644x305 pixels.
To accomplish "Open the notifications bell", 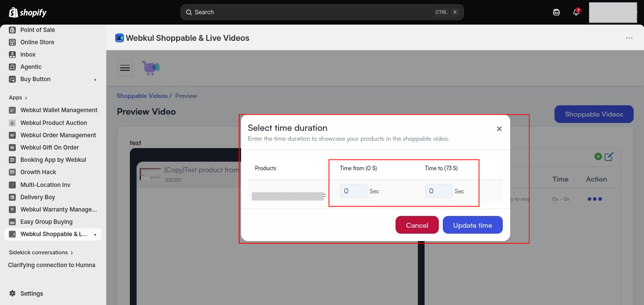I will pyautogui.click(x=576, y=12).
